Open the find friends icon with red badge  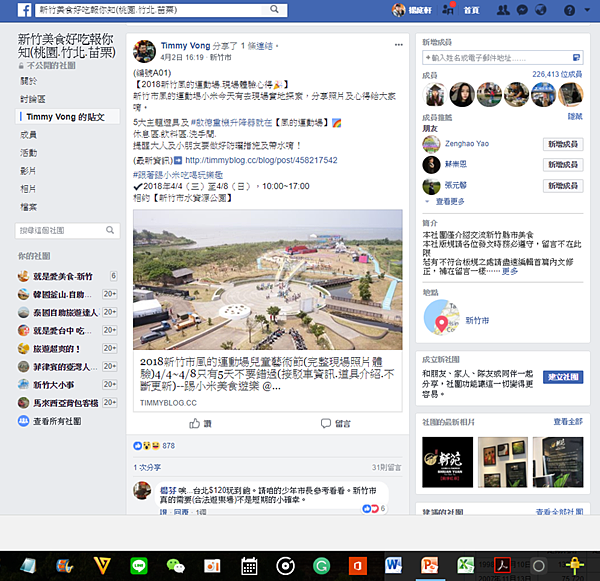point(448,9)
